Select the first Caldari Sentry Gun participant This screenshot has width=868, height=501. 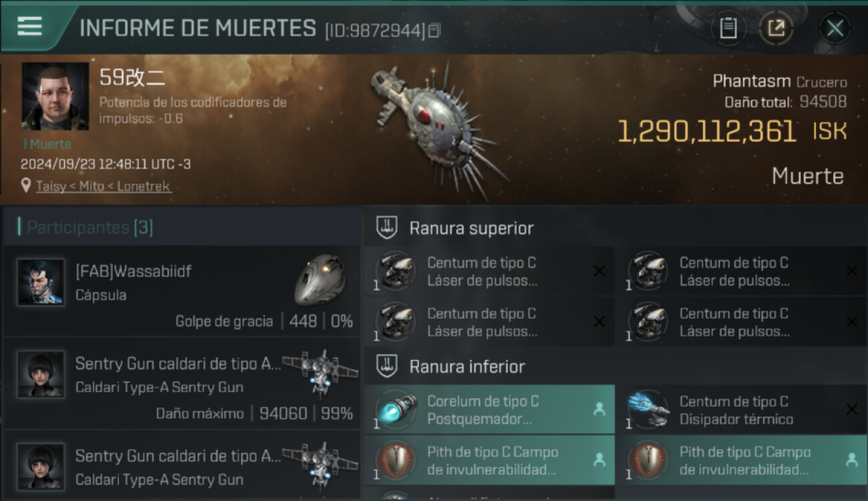pyautogui.click(x=182, y=383)
